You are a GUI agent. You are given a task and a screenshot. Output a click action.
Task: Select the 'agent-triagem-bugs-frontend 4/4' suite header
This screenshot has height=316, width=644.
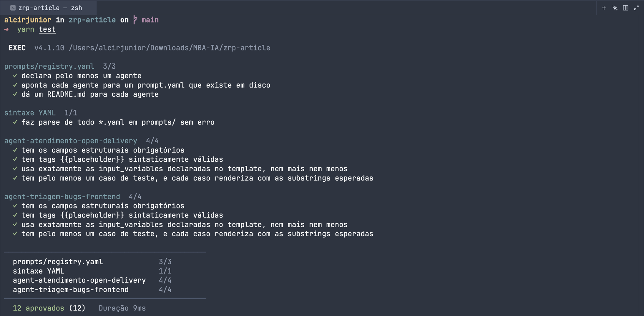click(x=73, y=197)
